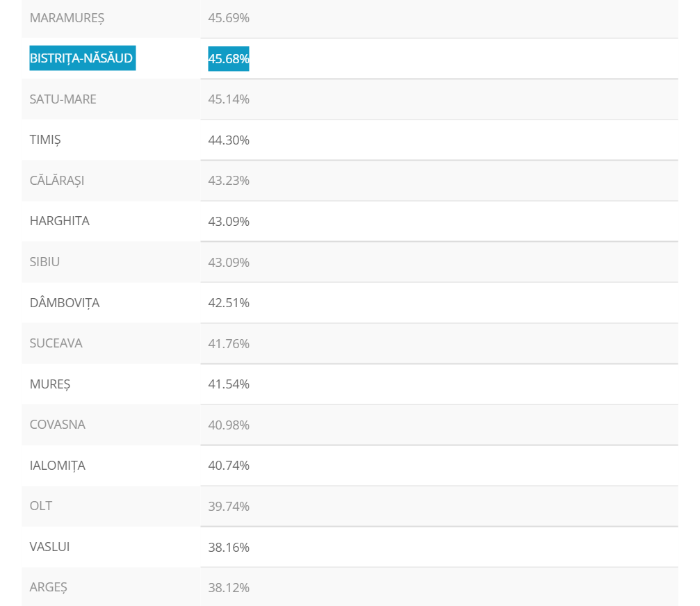Screen dimensions: 700x606
Task: Click the IALOMIȚA county name
Action: click(58, 466)
